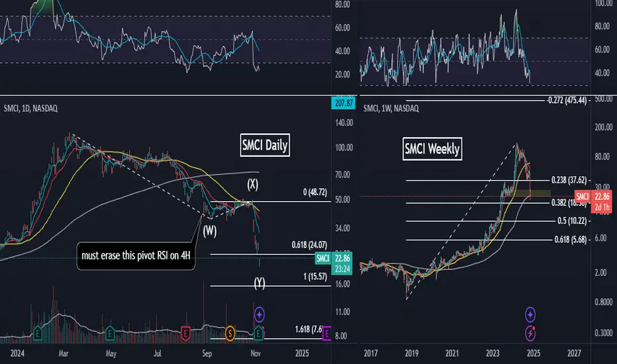Screen dimensions: 617x364
Task: Click 20.00 on the daily RSI axis
Action: (x=342, y=74)
